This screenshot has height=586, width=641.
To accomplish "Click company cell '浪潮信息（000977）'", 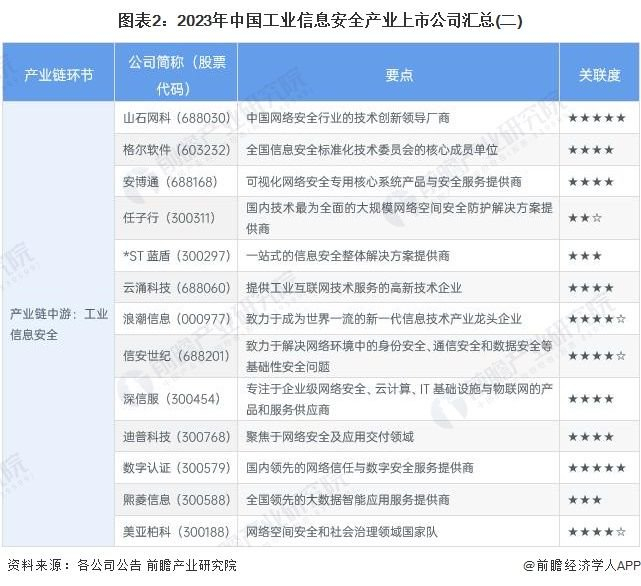I will coord(177,319).
